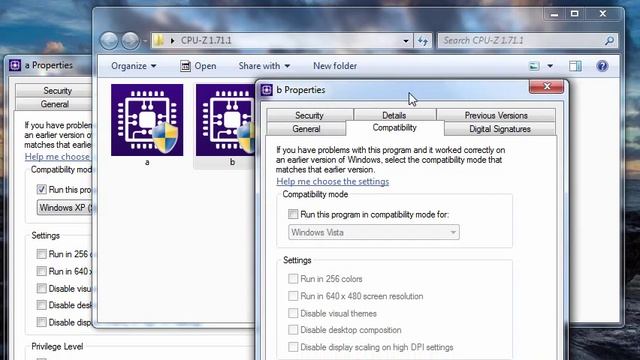
Task: Minimize the Explorer window
Action: [554, 14]
